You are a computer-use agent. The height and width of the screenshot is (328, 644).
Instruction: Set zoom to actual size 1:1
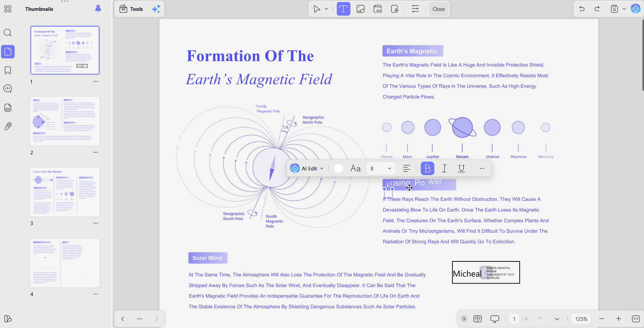[636, 319]
